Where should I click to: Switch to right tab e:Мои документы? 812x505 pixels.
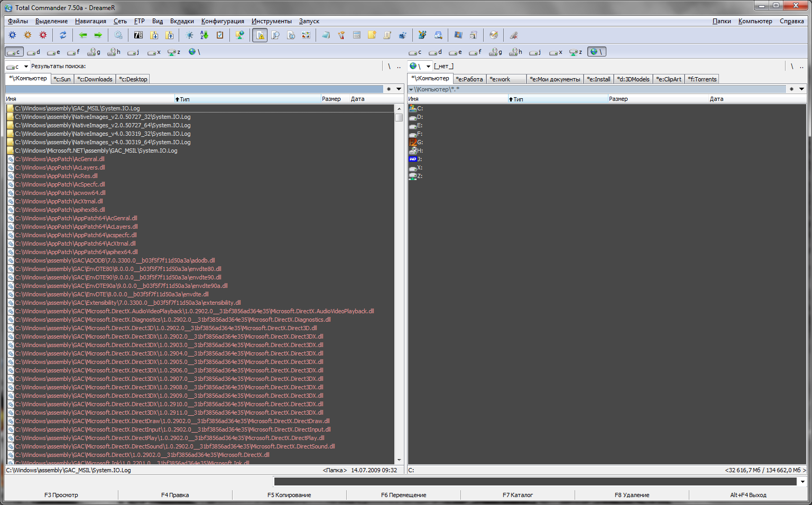555,79
